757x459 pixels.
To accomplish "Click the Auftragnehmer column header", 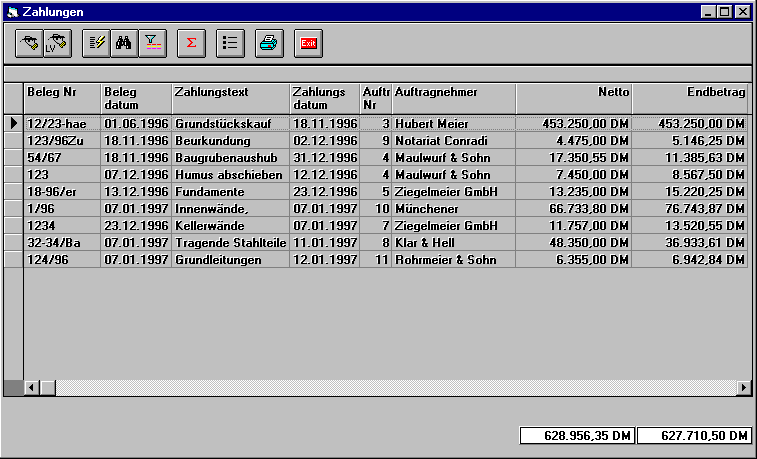I will tap(453, 98).
